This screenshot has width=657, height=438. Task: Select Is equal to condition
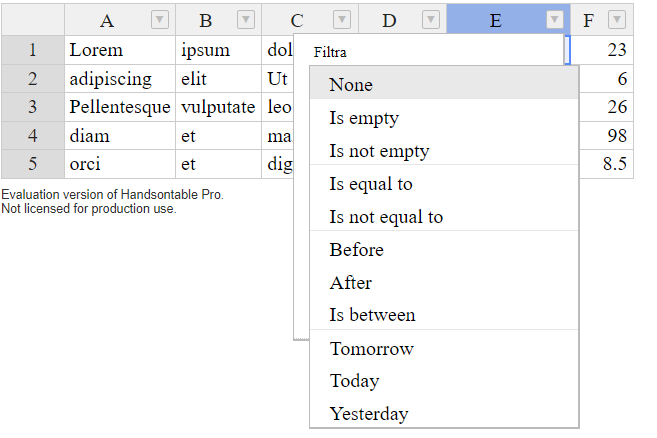[444, 184]
